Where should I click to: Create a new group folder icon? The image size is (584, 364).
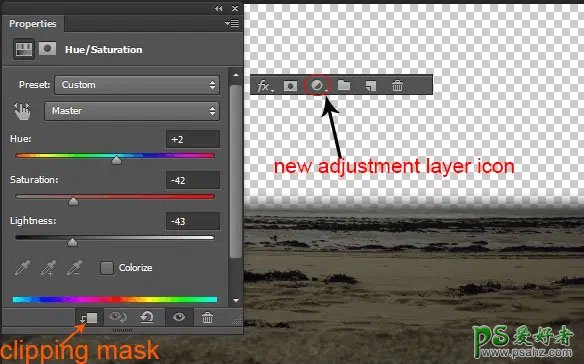344,85
